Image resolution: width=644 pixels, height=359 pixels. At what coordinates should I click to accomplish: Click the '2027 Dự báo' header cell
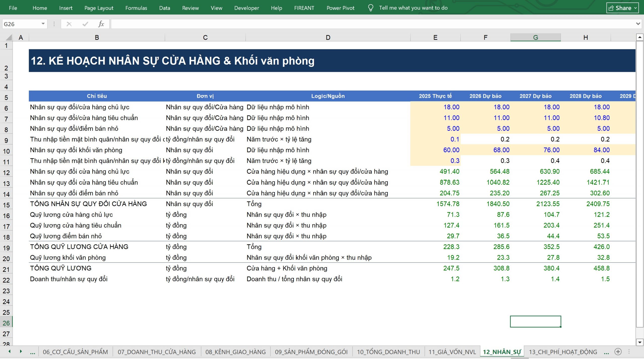point(536,96)
